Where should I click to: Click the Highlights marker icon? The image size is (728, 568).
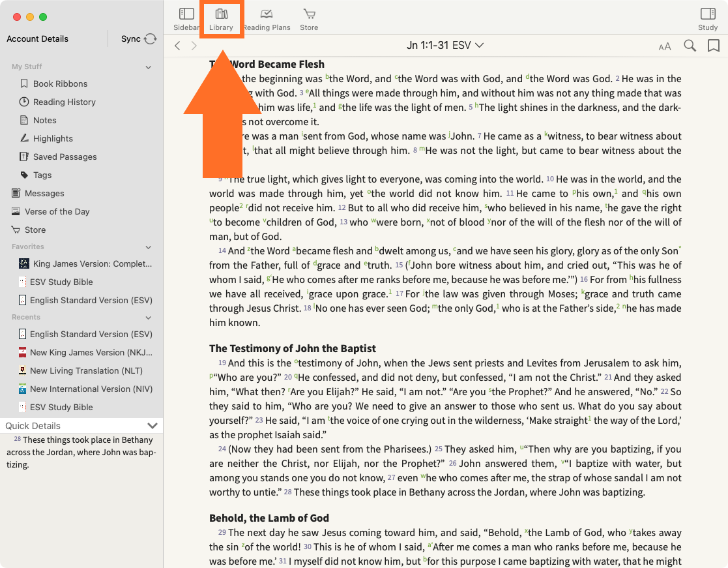coord(24,138)
